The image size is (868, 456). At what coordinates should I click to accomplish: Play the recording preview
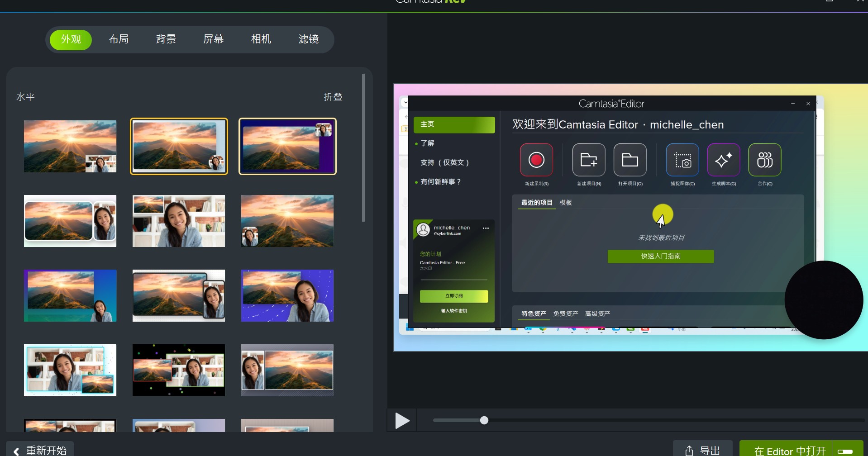coord(402,421)
